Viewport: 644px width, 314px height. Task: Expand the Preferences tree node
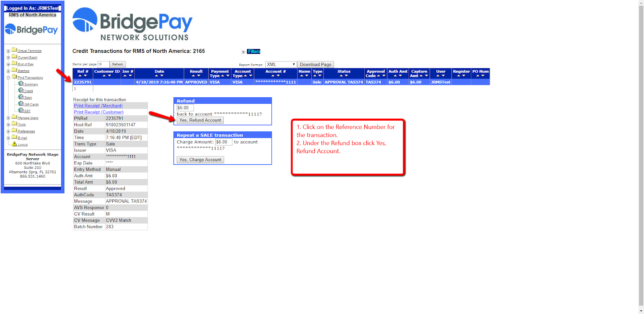pyautogui.click(x=8, y=131)
